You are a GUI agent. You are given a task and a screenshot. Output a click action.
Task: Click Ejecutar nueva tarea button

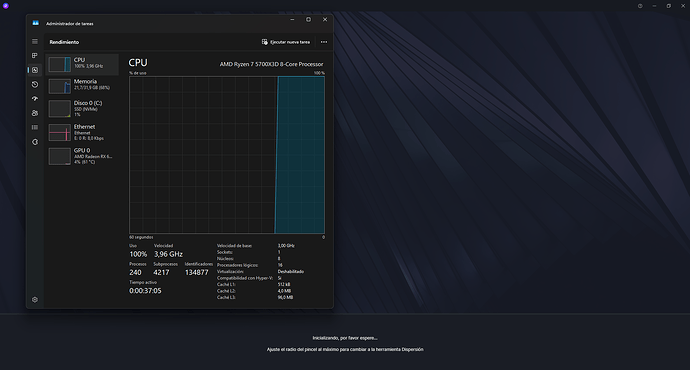click(286, 42)
